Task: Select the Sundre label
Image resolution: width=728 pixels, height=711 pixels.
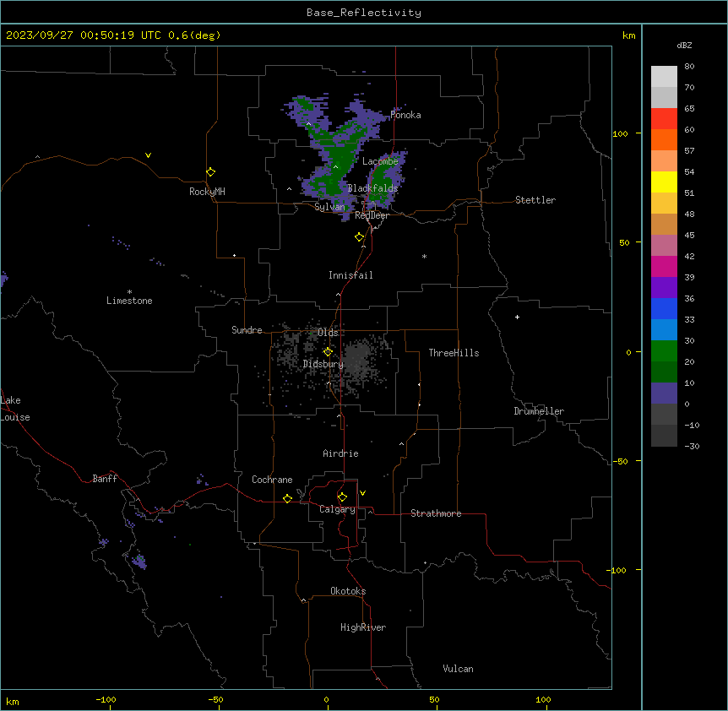Action: [x=247, y=330]
